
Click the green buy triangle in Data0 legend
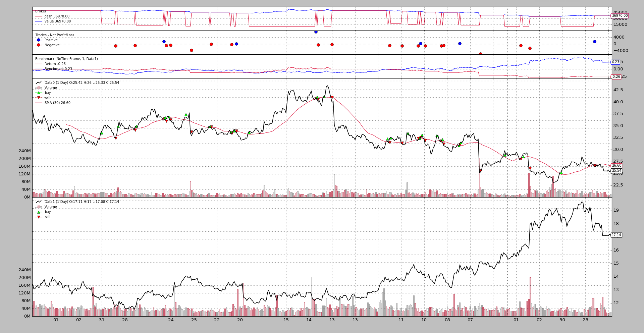[x=39, y=93]
